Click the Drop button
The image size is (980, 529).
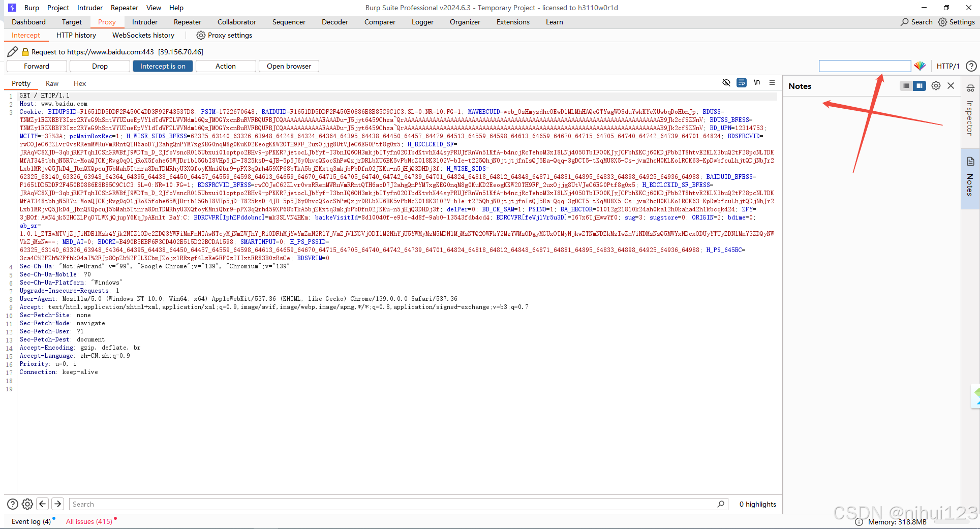100,66
